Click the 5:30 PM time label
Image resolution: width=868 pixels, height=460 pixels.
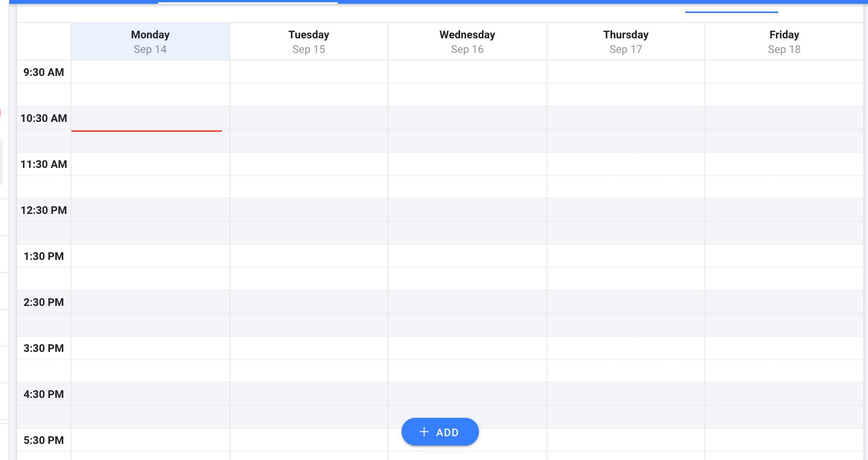coord(44,440)
